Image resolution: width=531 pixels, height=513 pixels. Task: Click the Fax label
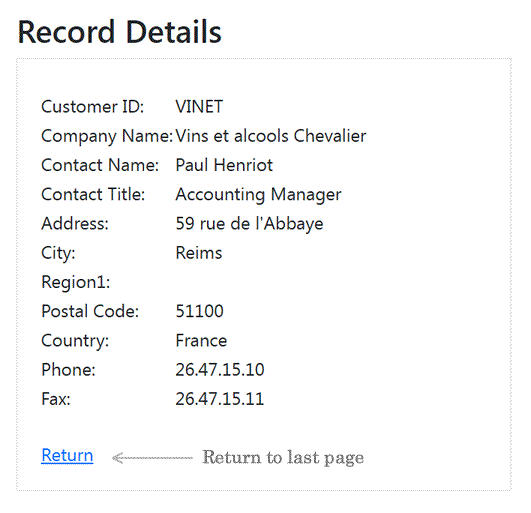pyautogui.click(x=56, y=399)
